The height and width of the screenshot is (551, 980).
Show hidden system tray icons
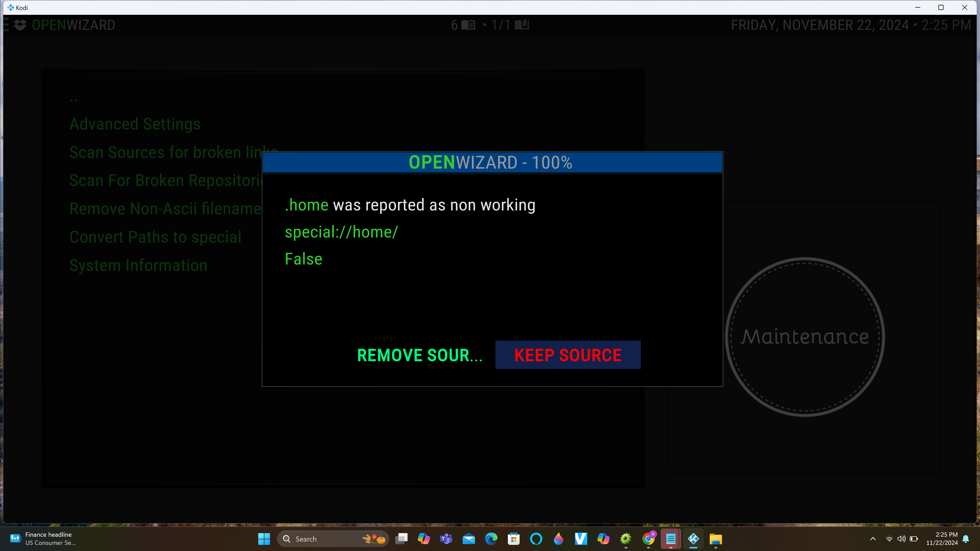tap(873, 539)
